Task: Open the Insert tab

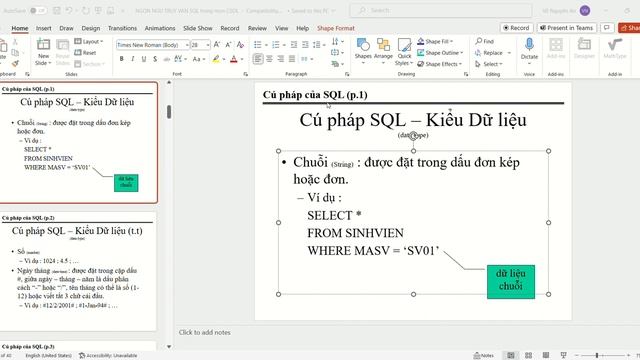Action: point(44,28)
